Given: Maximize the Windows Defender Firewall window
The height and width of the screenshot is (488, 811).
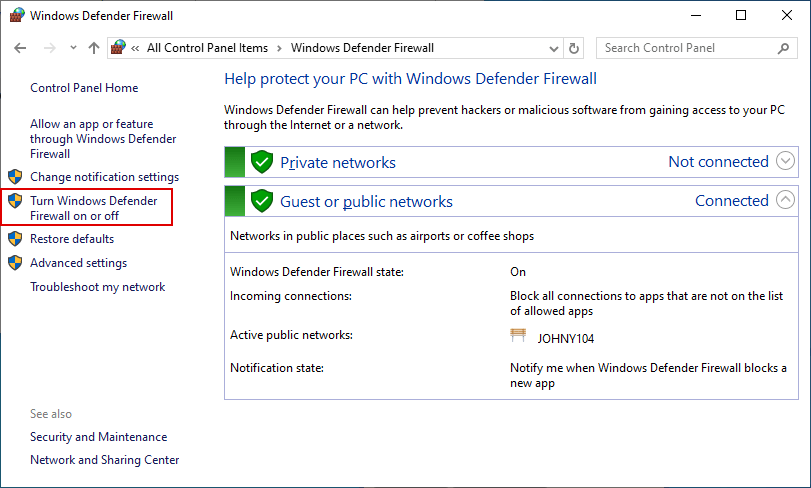Looking at the screenshot, I should [x=741, y=16].
